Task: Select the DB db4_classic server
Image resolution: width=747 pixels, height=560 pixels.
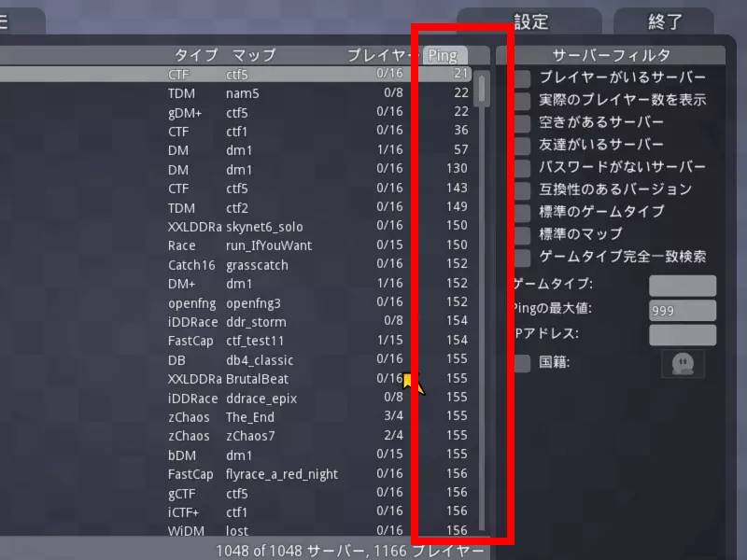Action: [236, 359]
